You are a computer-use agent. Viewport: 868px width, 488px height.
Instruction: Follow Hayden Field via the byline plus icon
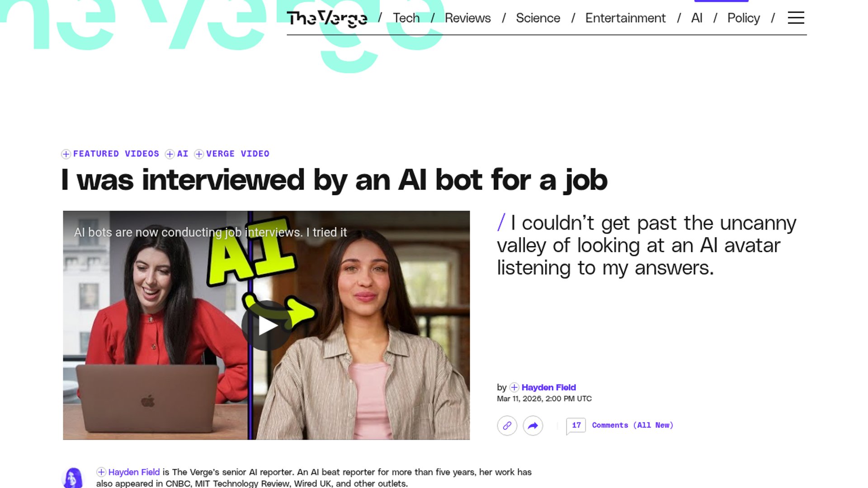coord(514,387)
